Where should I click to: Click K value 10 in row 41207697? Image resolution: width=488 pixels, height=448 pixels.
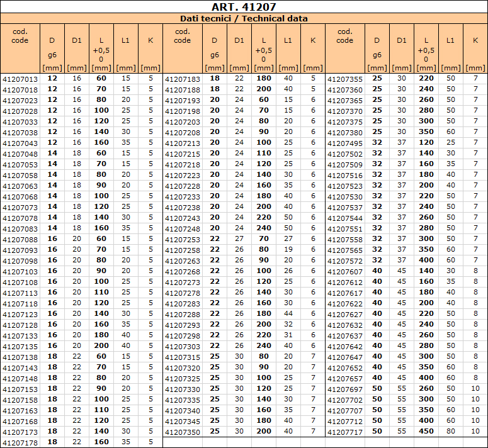(x=475, y=389)
